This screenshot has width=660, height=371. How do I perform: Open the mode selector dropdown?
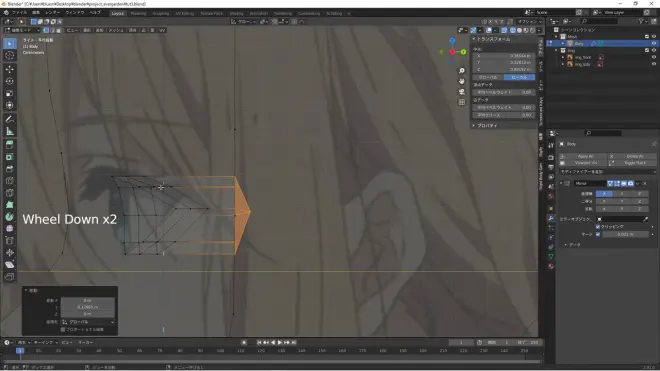(22, 30)
